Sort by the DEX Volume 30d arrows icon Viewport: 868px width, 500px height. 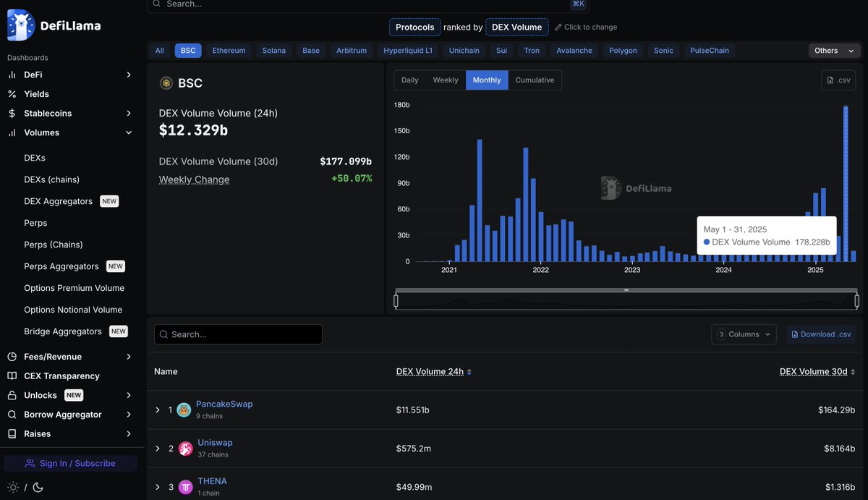pos(853,372)
